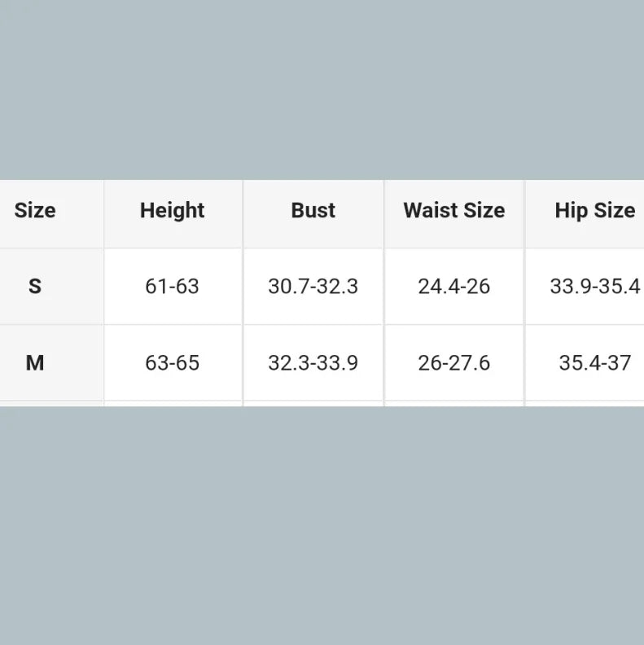Click hip value 35.4-37

(594, 362)
